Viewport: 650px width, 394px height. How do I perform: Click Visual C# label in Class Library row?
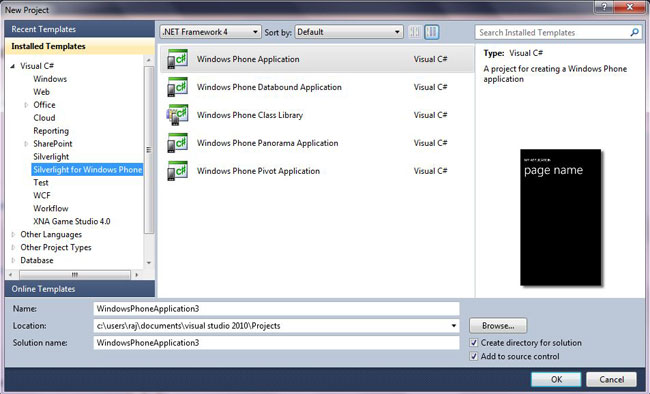click(430, 115)
